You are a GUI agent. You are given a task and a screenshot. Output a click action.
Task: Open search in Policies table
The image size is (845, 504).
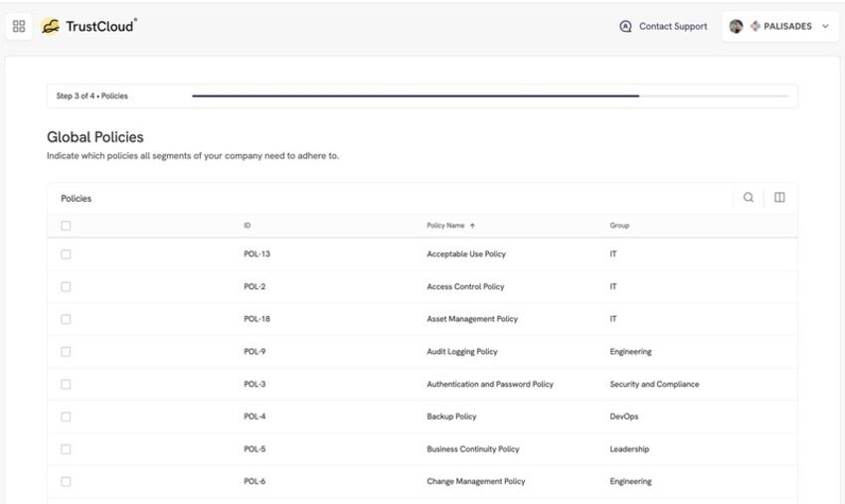pos(749,197)
